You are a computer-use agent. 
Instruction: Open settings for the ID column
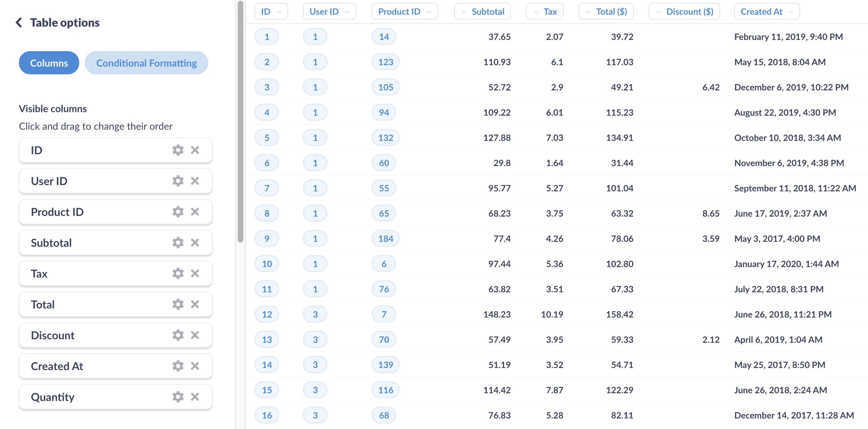click(178, 150)
